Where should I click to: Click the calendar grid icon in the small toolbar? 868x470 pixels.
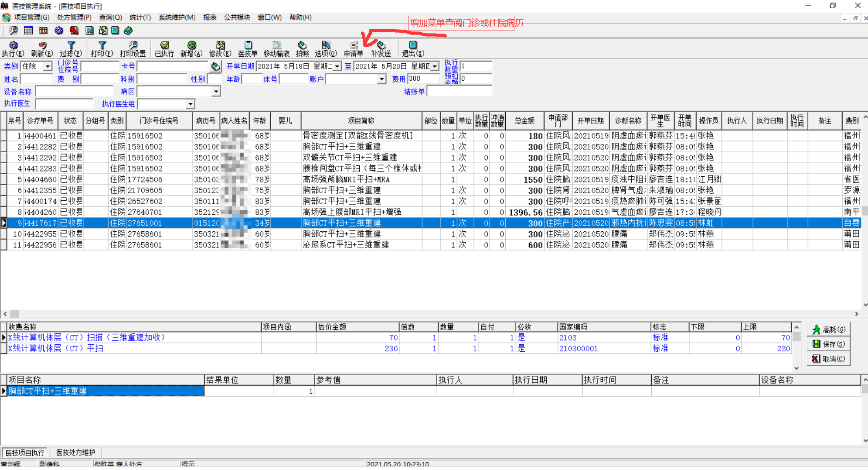pos(28,31)
